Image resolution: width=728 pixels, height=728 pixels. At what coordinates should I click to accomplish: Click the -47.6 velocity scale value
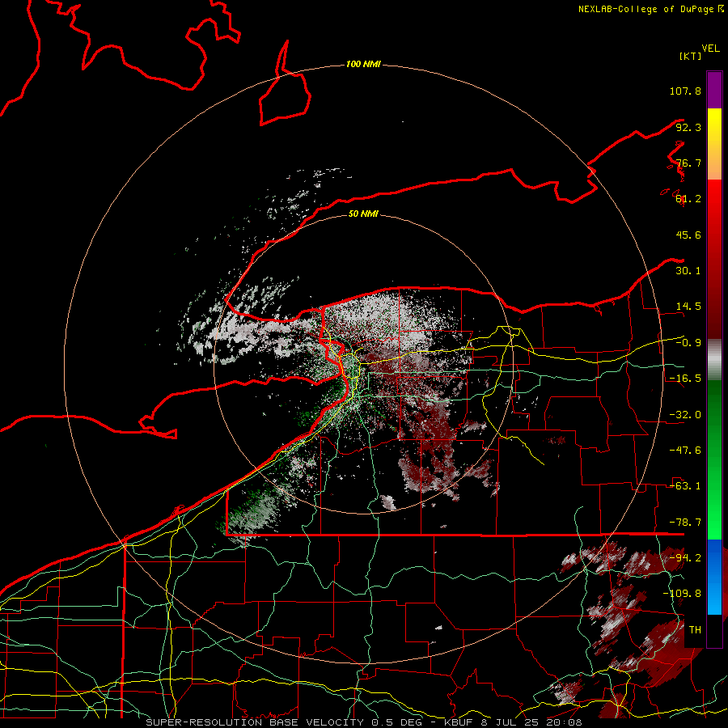pyautogui.click(x=685, y=451)
